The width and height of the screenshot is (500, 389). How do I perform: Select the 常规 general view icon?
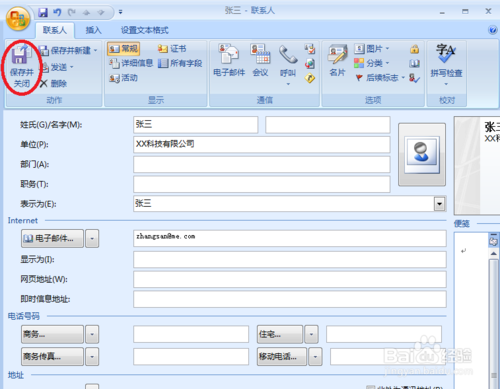[123, 49]
